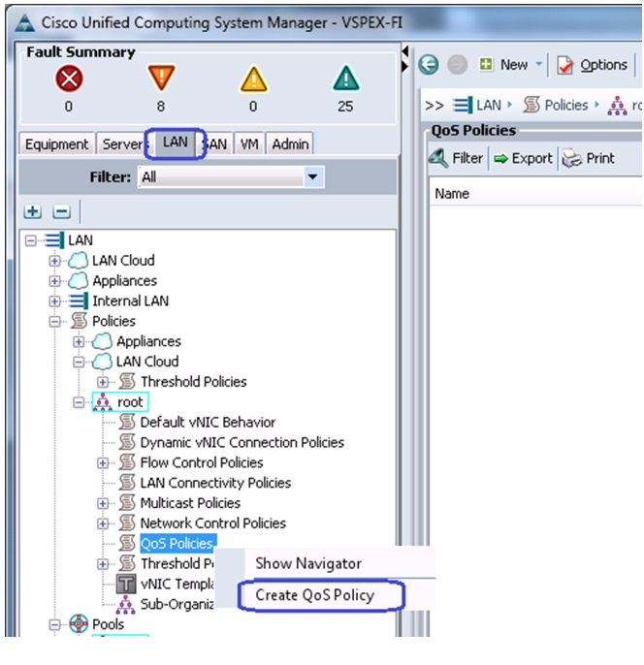Click the Internal LAN bars icon
644x665 pixels.
79,301
